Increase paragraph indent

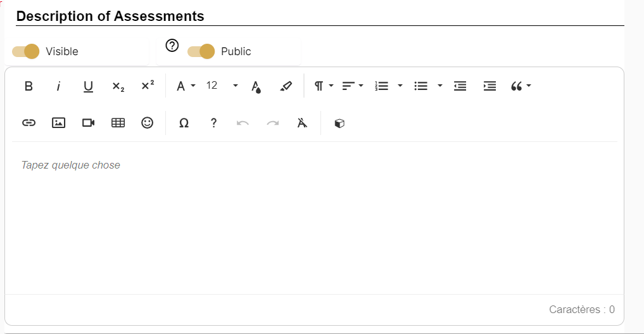[x=489, y=86]
